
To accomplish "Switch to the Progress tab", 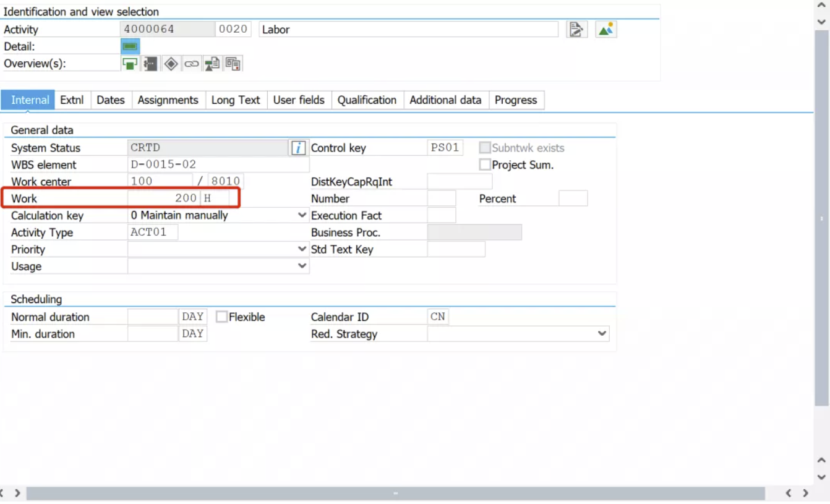I will [516, 100].
